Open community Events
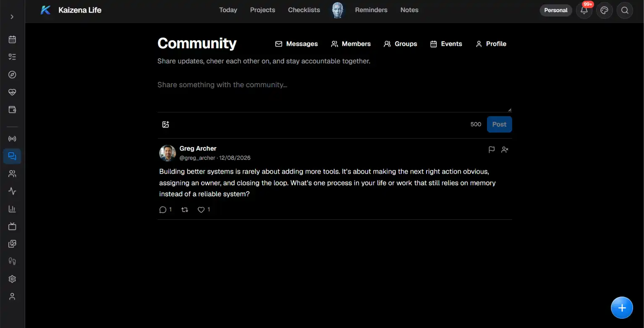The image size is (644, 328). [446, 44]
